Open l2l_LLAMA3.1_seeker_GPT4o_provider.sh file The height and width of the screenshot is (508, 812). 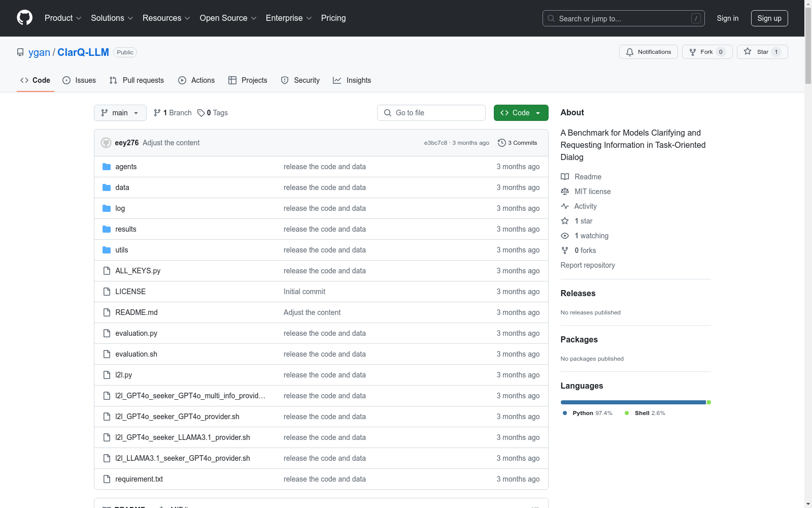point(183,458)
